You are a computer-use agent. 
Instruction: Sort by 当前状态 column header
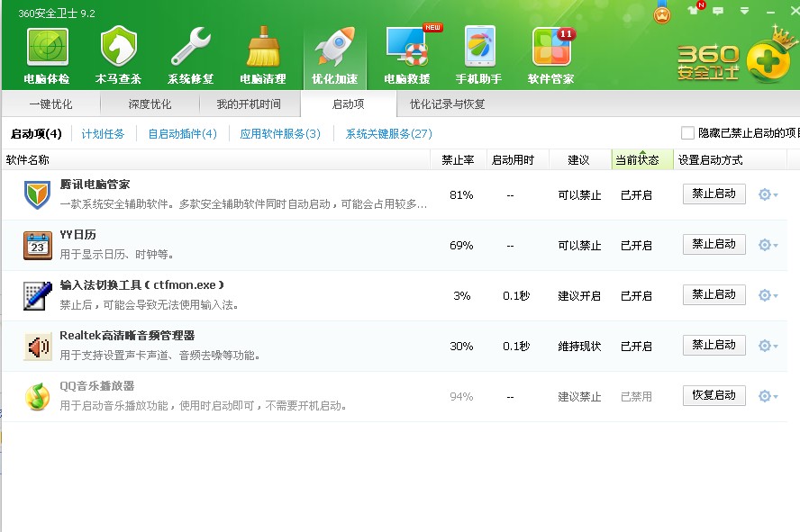pyautogui.click(x=642, y=160)
